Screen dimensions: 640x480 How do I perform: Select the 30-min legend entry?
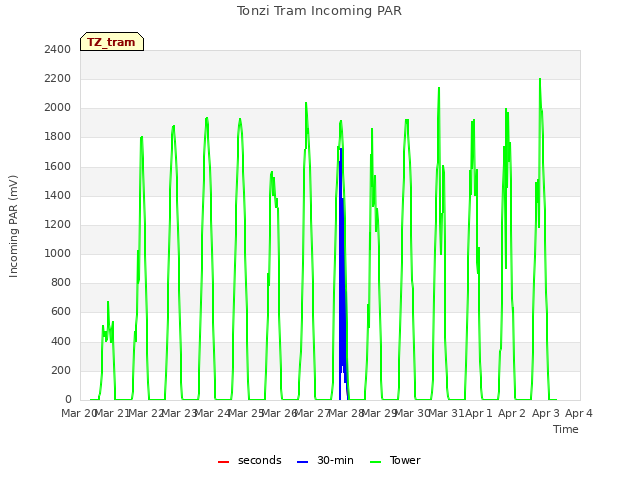click(x=325, y=460)
